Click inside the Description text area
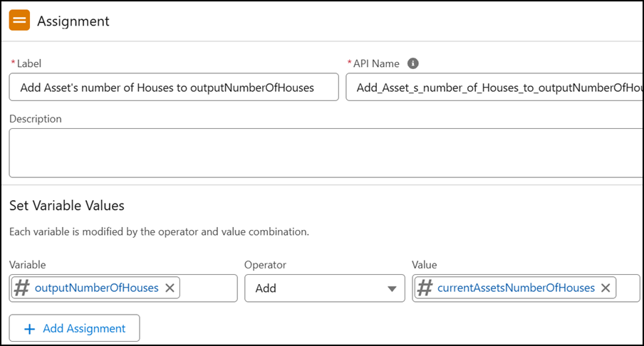This screenshot has width=644, height=346. point(326,152)
